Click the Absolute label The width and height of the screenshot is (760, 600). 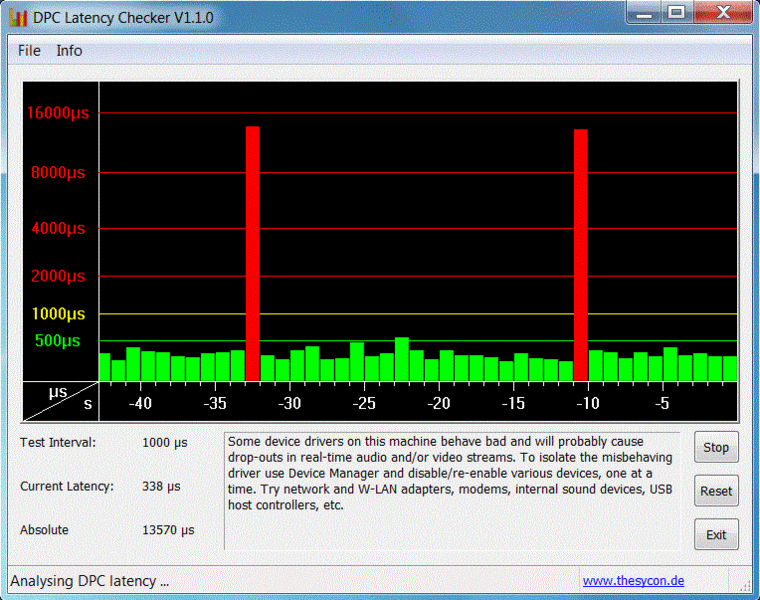(44, 530)
